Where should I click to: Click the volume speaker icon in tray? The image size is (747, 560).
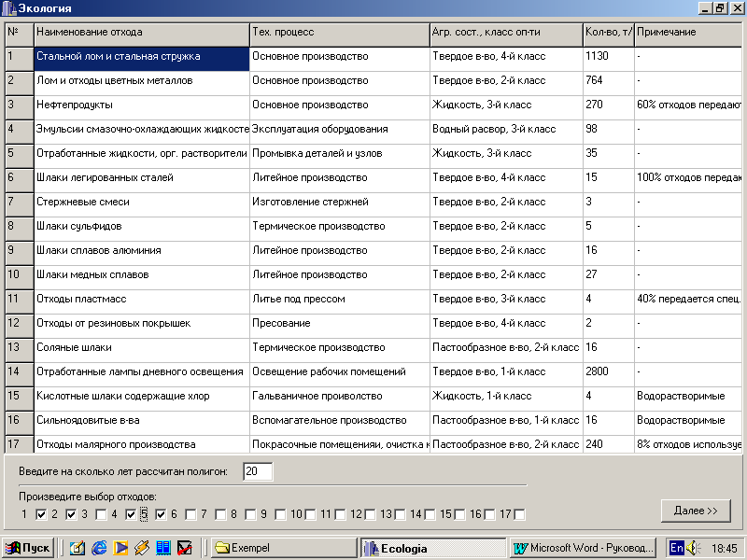pos(693,548)
